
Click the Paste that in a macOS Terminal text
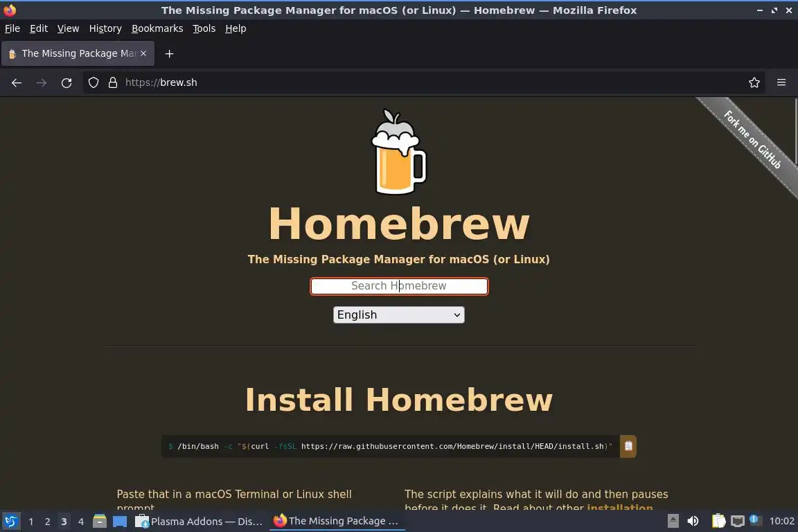point(234,495)
